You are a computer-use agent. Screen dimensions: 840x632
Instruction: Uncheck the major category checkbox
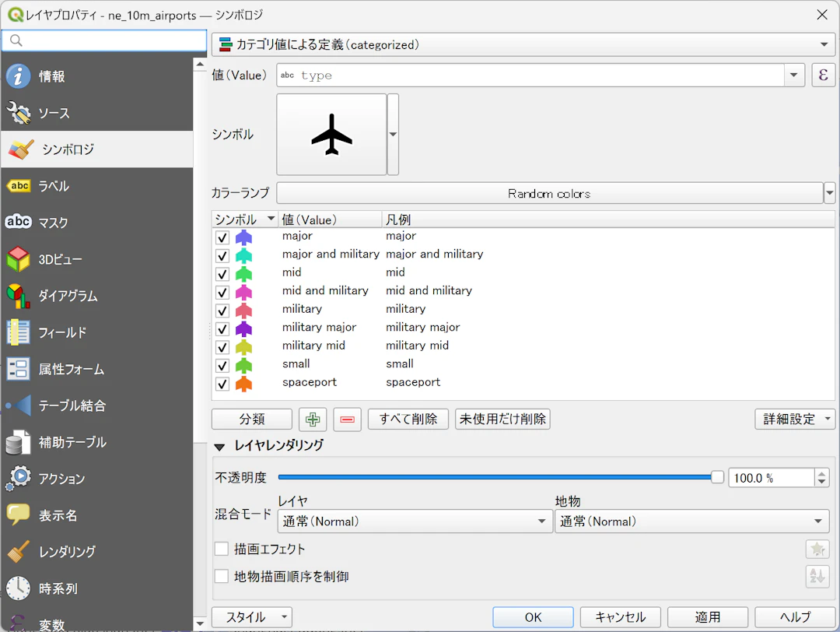(222, 237)
